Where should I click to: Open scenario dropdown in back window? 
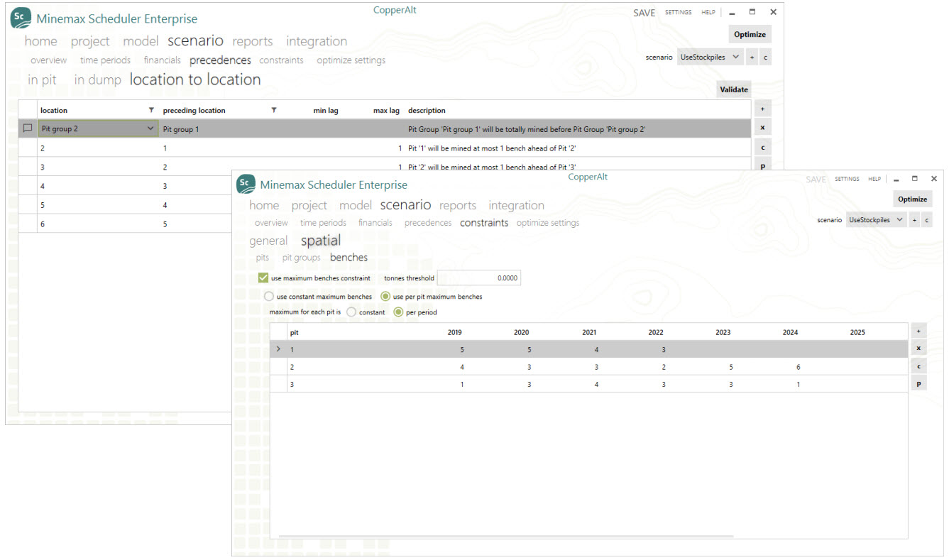click(x=710, y=57)
